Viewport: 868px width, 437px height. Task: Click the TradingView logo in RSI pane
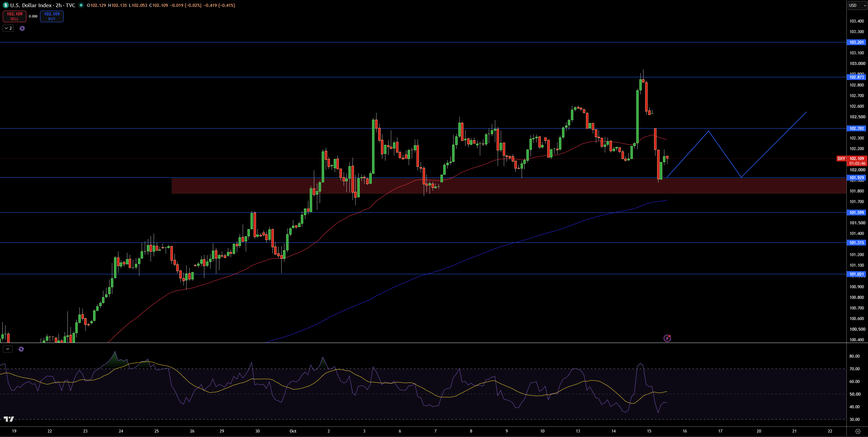click(x=9, y=419)
